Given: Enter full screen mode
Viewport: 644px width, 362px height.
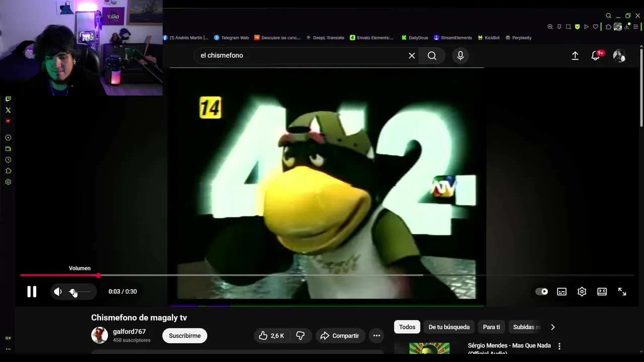Looking at the screenshot, I should [622, 292].
